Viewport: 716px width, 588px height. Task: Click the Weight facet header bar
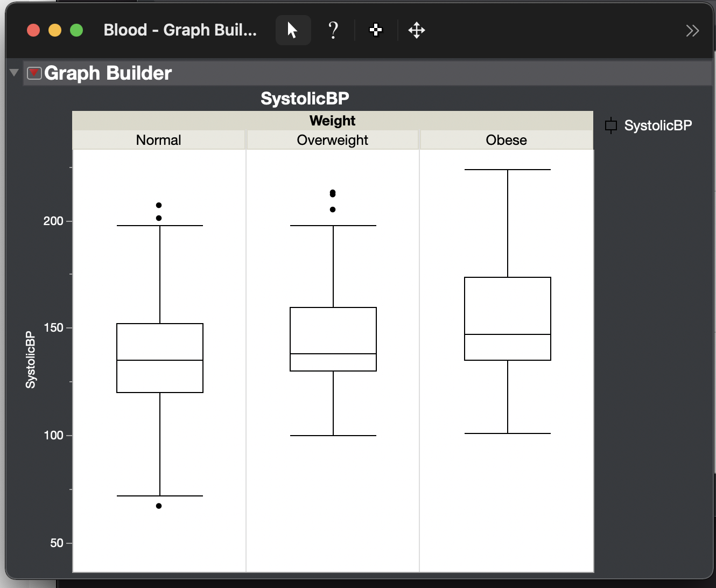tap(332, 121)
